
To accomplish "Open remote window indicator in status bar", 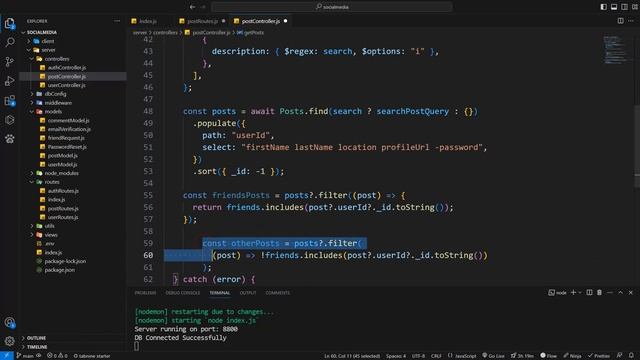I will 7,356.
